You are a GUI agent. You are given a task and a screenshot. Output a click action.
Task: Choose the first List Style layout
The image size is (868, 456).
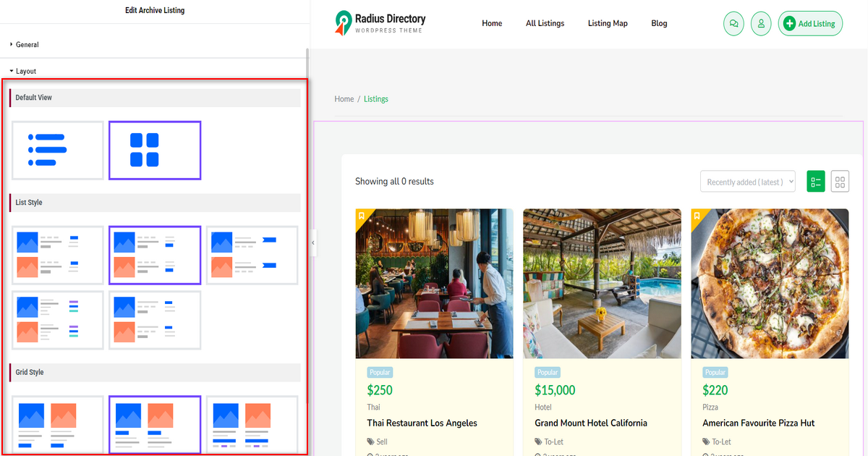click(x=58, y=255)
